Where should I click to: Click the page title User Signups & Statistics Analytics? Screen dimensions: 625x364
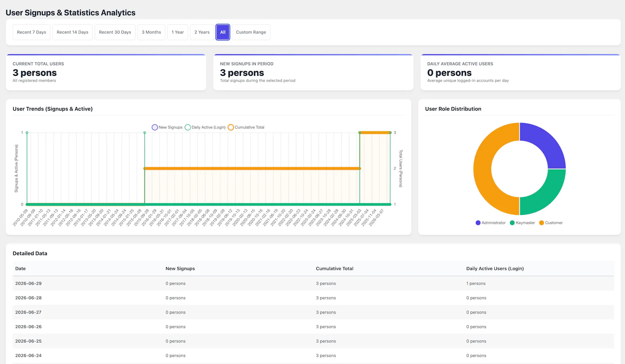click(70, 12)
